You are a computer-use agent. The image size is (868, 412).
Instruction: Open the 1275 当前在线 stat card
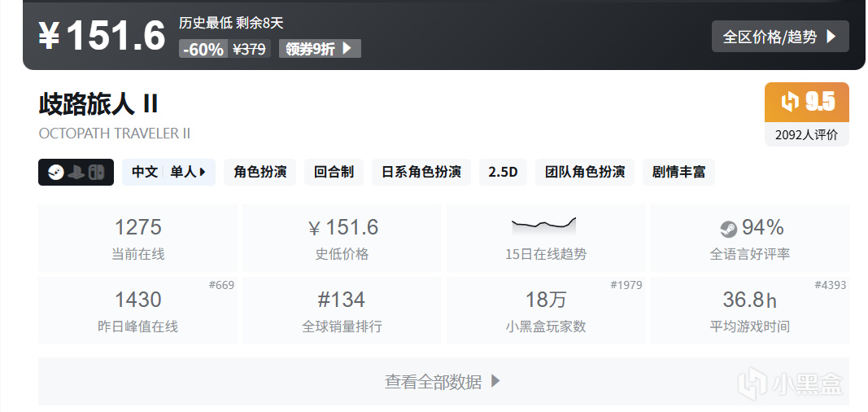(137, 238)
